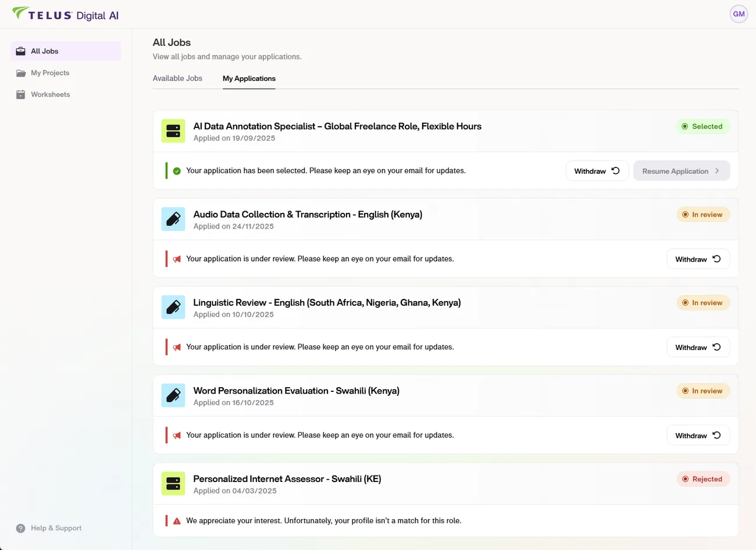
Task: Click the Worksheets calendar icon
Action: click(x=21, y=94)
